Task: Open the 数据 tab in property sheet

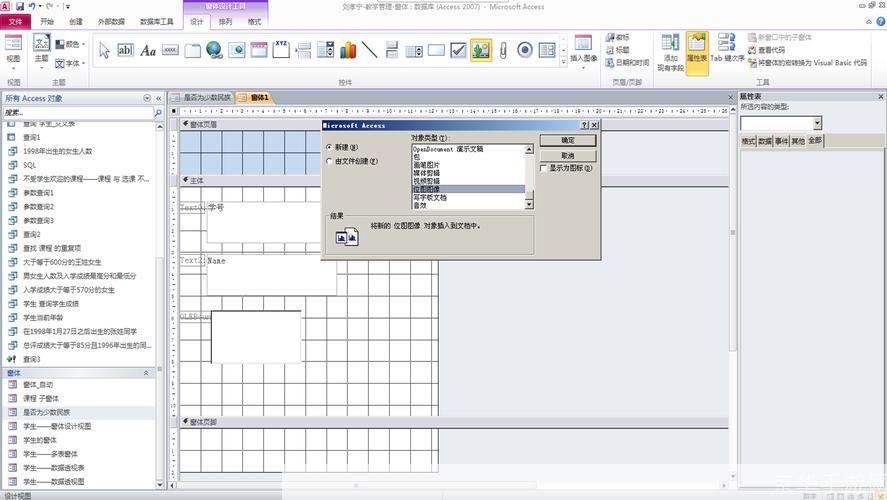Action: [765, 141]
